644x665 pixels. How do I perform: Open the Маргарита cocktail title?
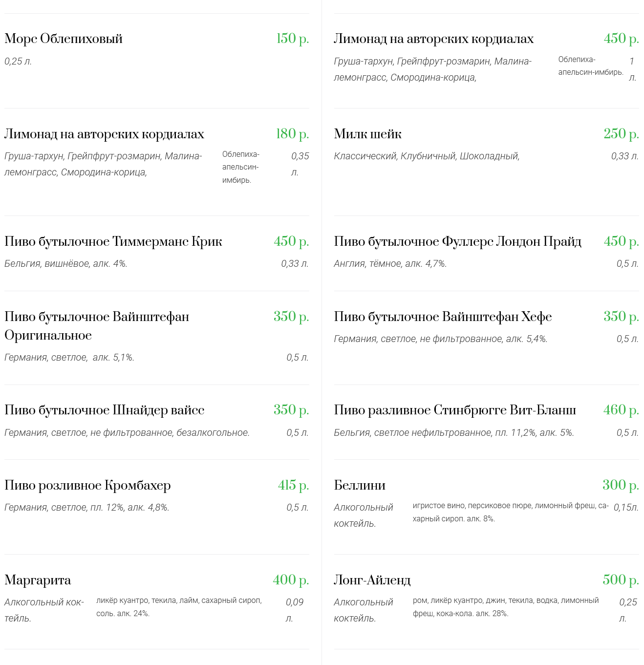(x=38, y=580)
